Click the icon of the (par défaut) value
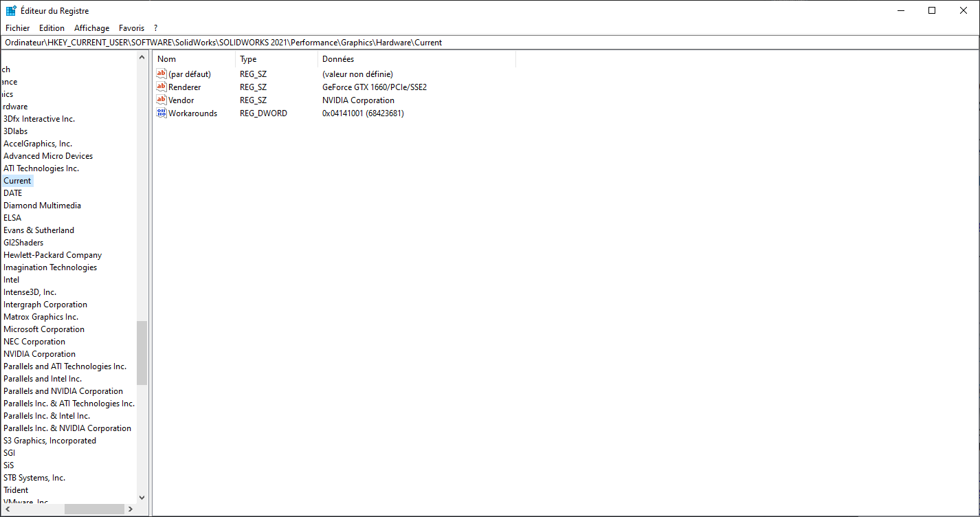Screen dimensions: 980x517 coord(162,74)
